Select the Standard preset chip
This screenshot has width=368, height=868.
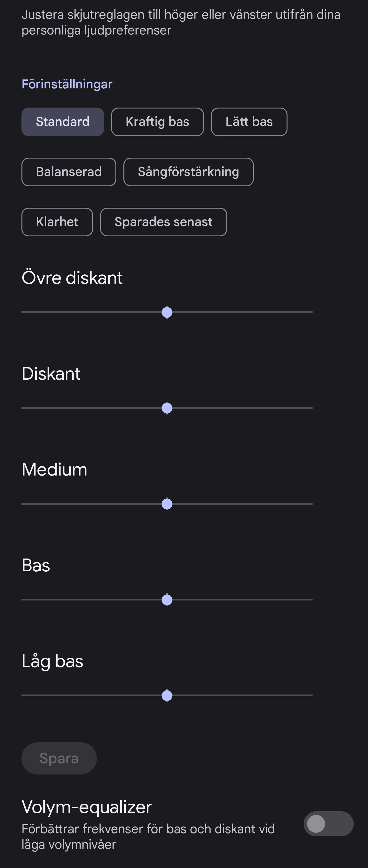(62, 122)
